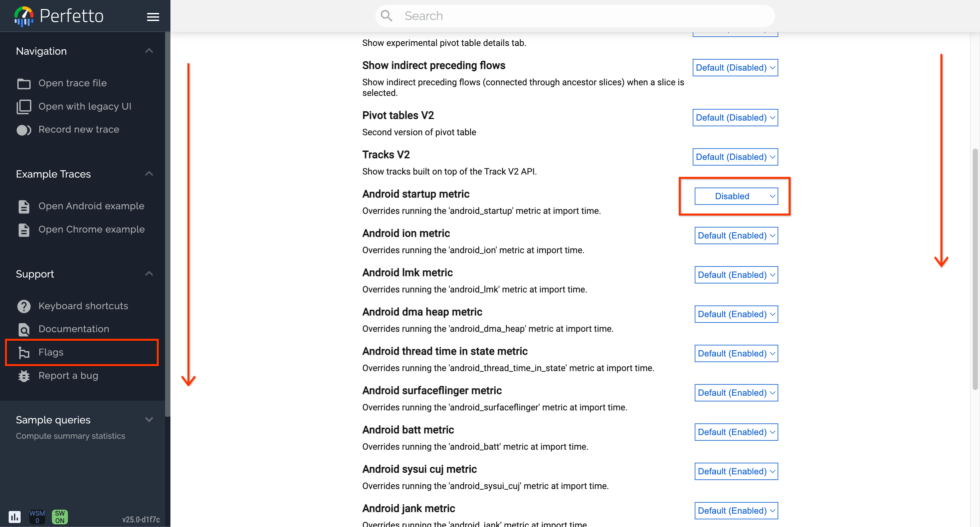Click the Perfetto logo icon

click(24, 16)
